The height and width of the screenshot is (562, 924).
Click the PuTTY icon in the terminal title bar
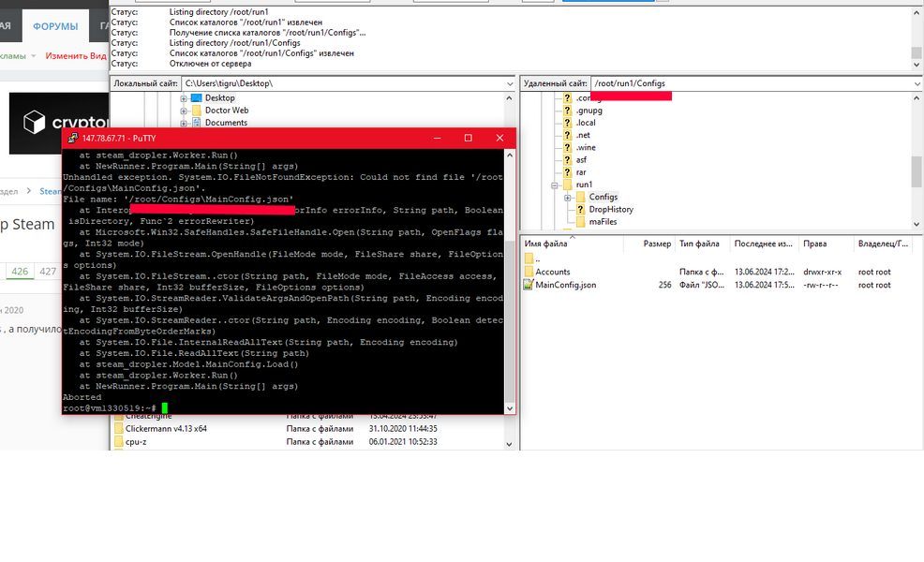(72, 138)
